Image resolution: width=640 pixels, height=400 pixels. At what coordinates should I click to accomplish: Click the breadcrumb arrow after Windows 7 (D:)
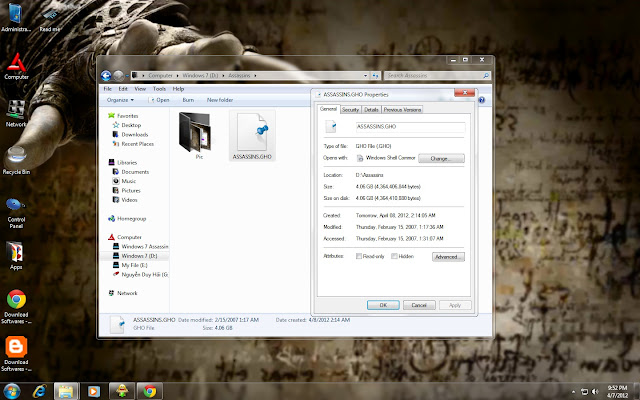pyautogui.click(x=223, y=76)
